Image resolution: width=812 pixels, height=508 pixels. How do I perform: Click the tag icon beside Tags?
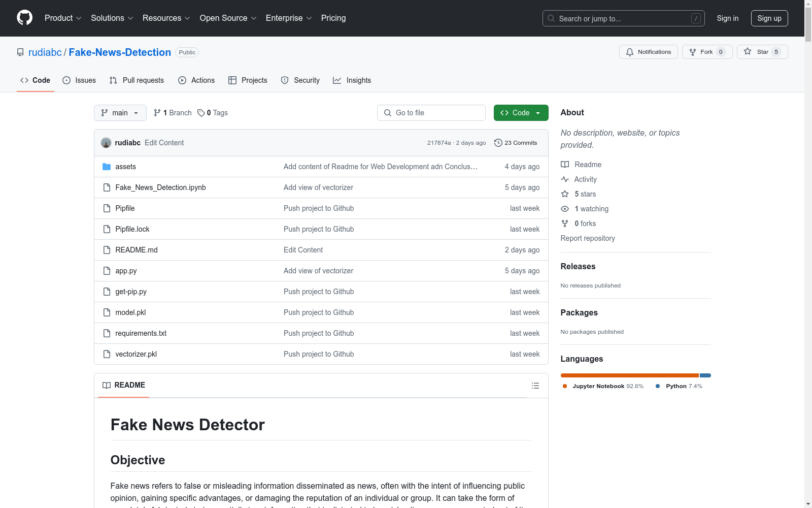201,113
